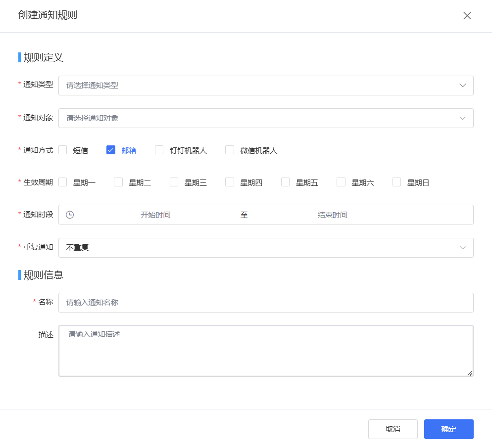The image size is (492, 448).
Task: Check the 星期三 checkbox
Action: pyautogui.click(x=174, y=182)
